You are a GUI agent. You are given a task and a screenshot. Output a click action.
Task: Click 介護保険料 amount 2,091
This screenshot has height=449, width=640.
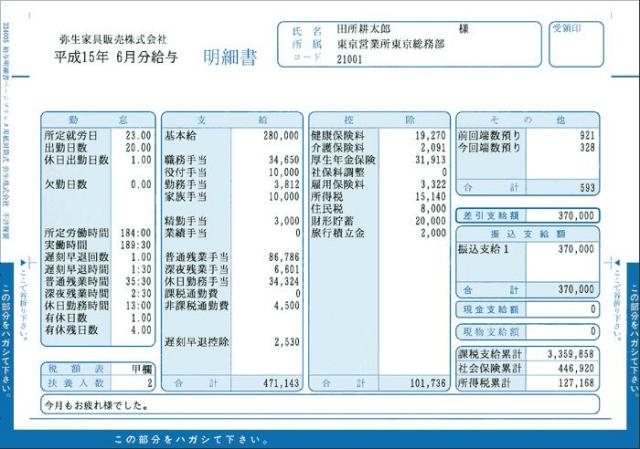pyautogui.click(x=433, y=148)
